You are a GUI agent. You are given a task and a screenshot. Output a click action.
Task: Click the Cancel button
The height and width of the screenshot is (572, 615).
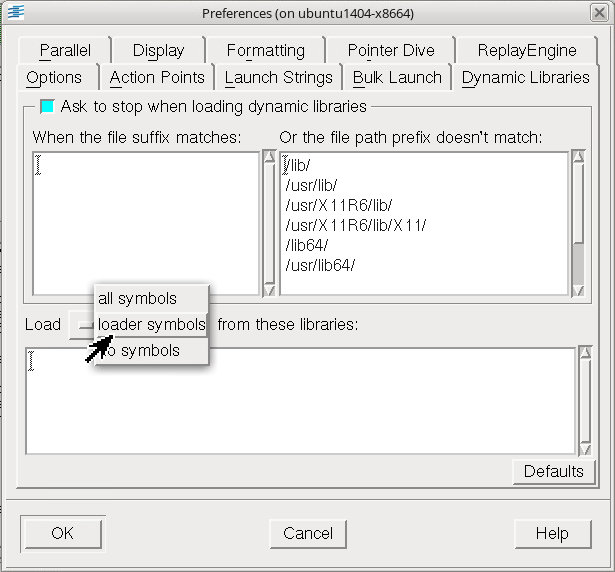(308, 533)
